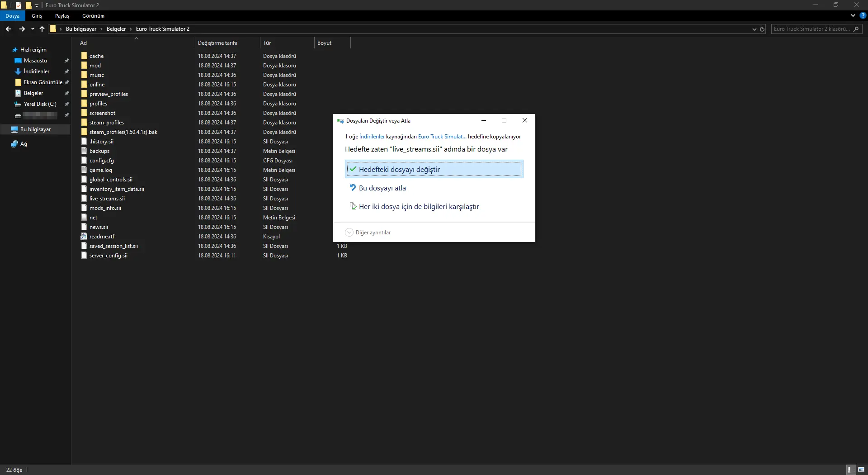Open Explorer help question mark icon
868x475 pixels.
click(863, 15)
